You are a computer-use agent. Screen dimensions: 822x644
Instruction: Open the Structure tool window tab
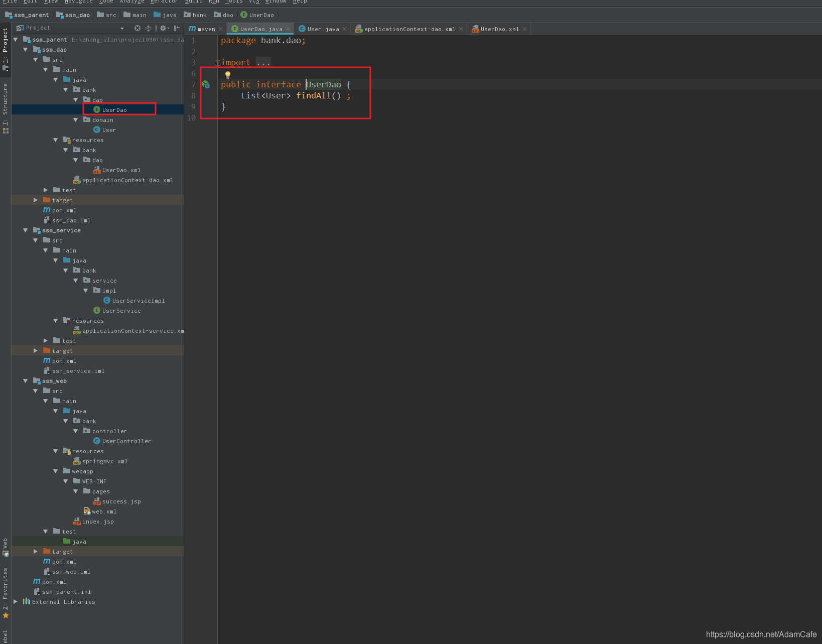(x=6, y=108)
